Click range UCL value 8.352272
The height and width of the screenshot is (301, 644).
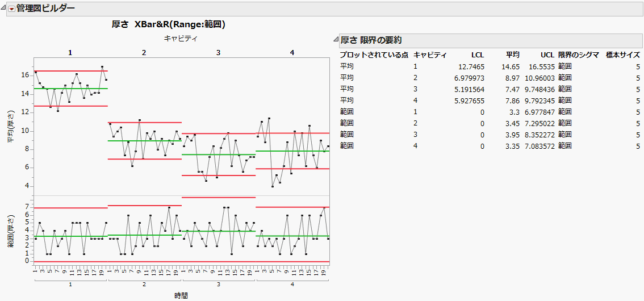(541, 135)
